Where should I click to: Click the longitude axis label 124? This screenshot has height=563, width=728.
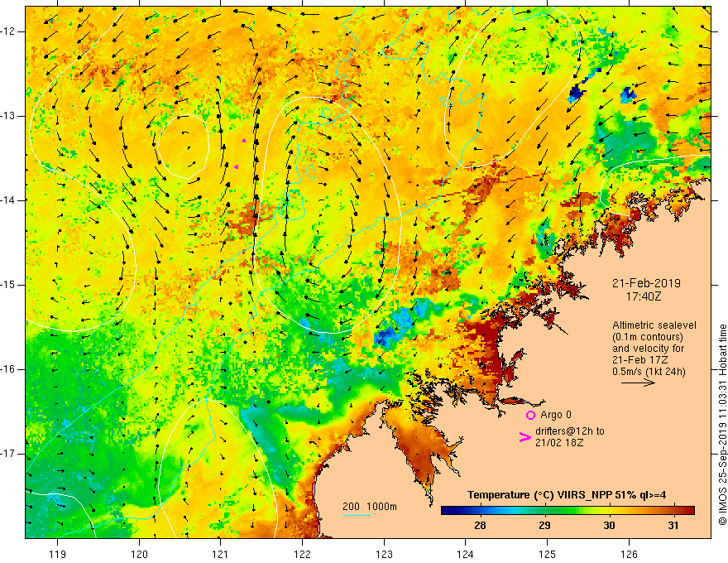tap(466, 554)
